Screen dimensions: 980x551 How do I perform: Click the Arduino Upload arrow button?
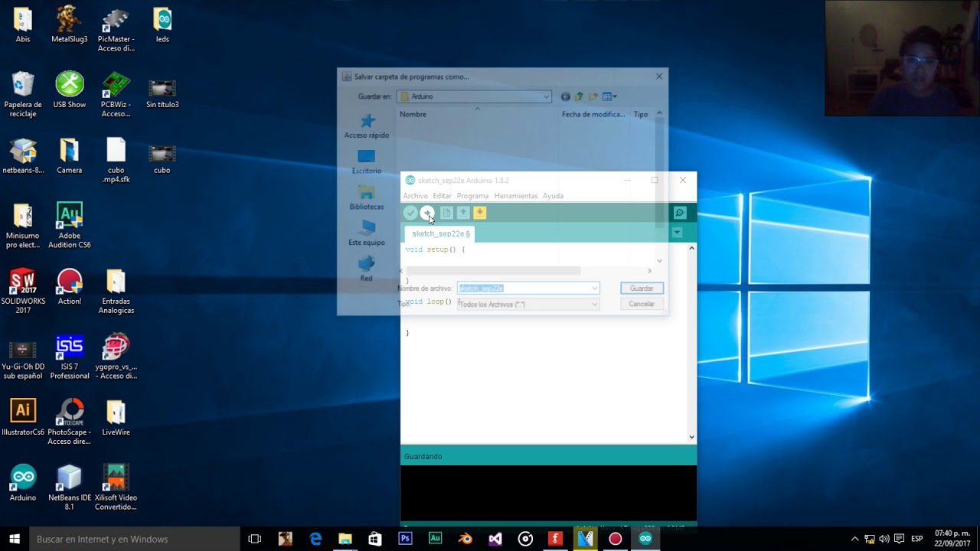tap(427, 213)
